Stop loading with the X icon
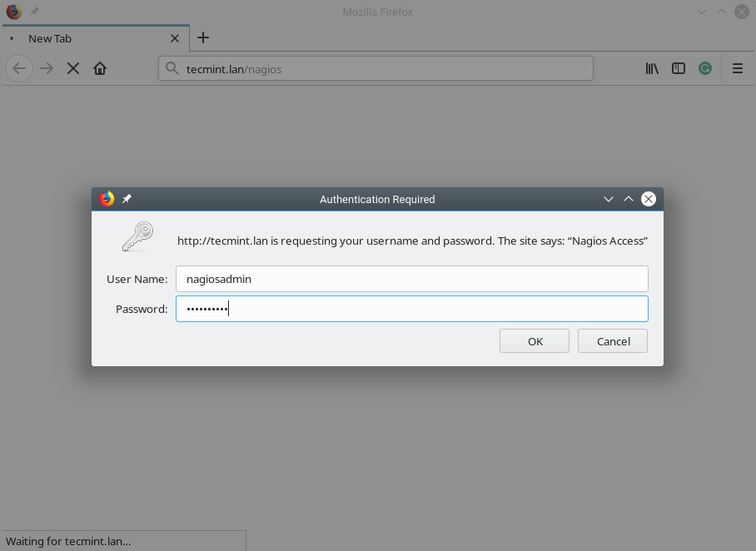 coord(72,68)
